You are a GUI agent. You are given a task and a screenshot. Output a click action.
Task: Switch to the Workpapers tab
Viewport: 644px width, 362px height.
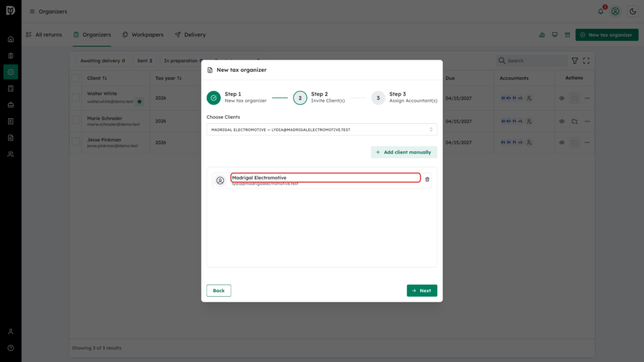pos(143,35)
